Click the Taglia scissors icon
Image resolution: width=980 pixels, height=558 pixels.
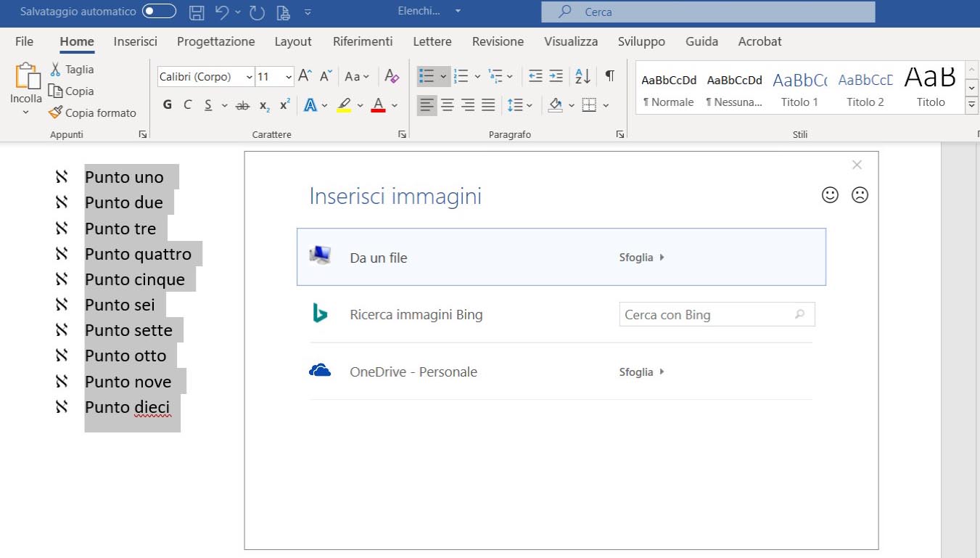coord(55,70)
